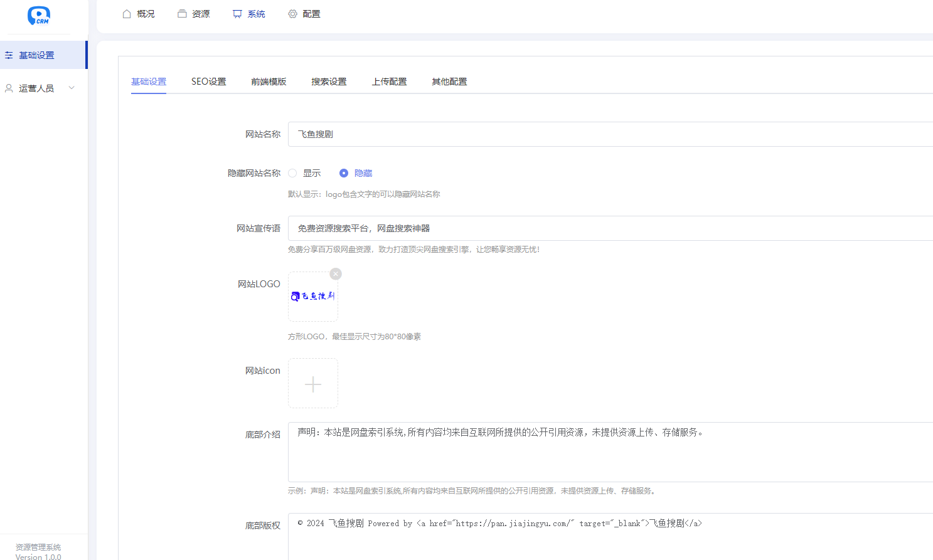This screenshot has width=933, height=560.
Task: Click the home icon beside 概况
Action: point(127,14)
